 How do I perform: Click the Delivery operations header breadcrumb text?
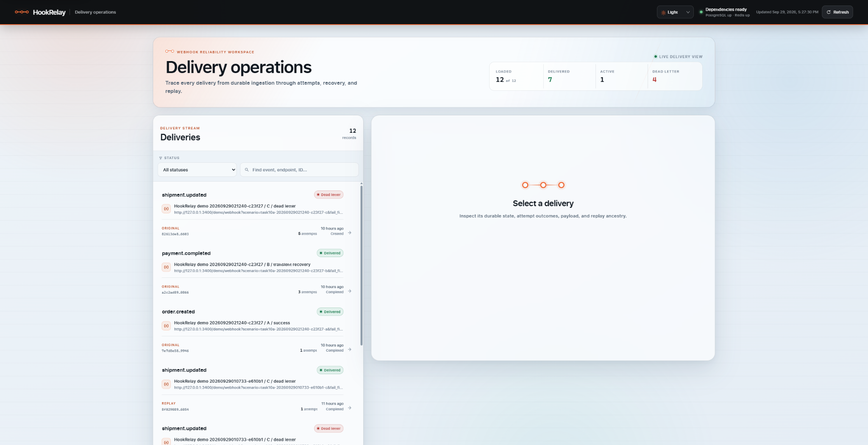pyautogui.click(x=95, y=12)
